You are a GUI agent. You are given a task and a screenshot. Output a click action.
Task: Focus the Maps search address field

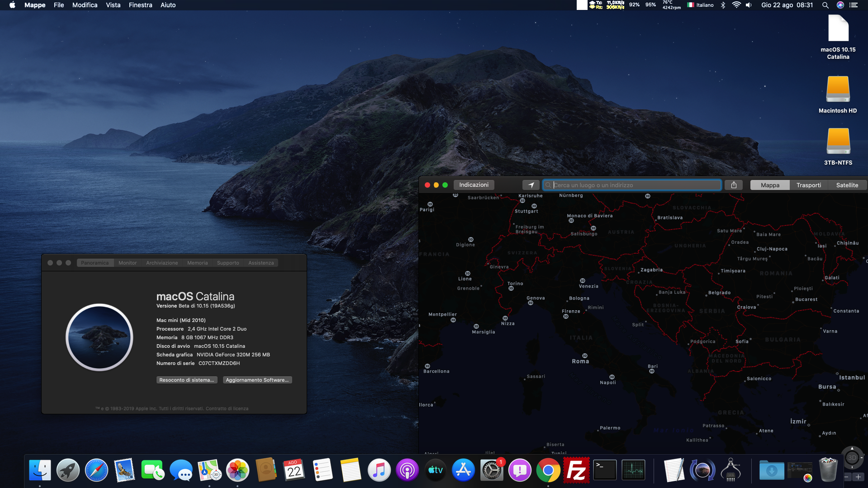pos(632,185)
